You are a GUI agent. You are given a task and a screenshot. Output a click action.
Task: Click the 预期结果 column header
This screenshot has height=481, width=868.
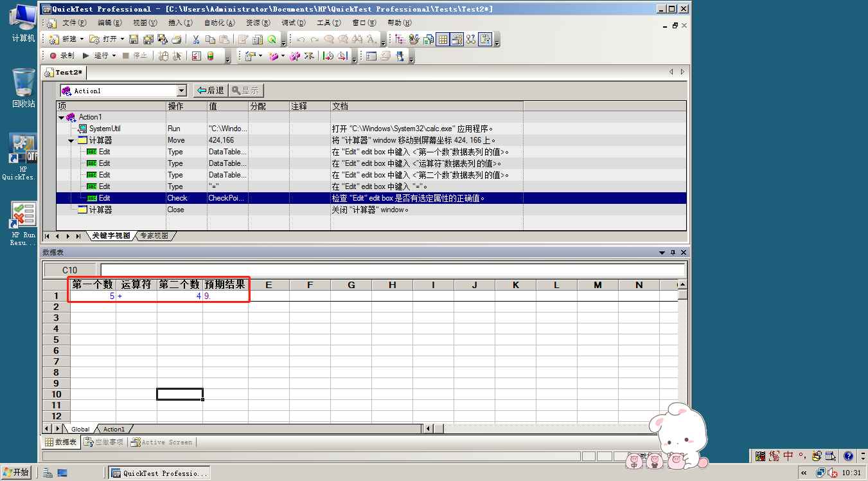point(225,284)
